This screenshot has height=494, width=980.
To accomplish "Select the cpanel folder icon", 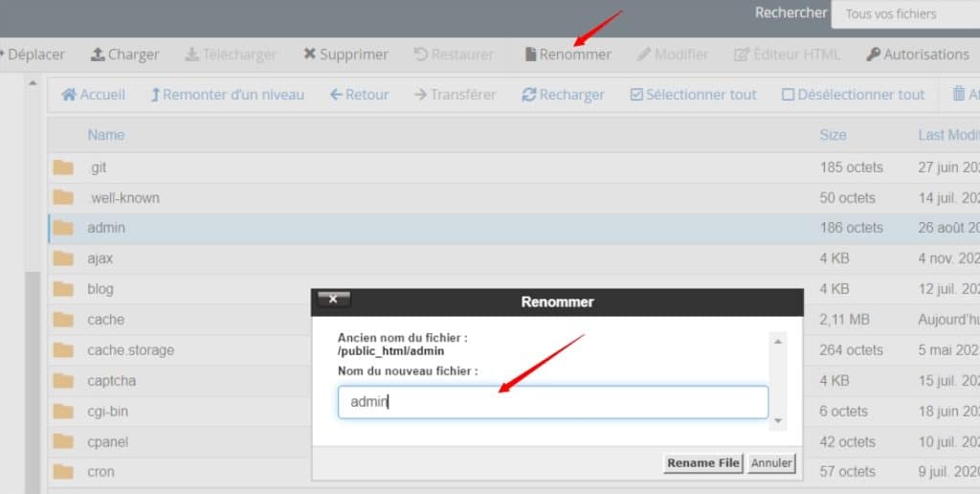I will tap(63, 441).
